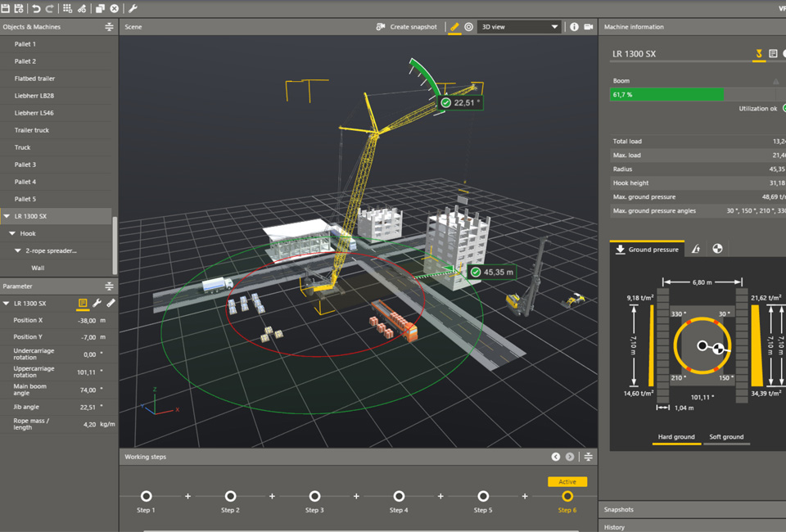Click the center-of-gravity icon beside Ground pressure

(718, 249)
